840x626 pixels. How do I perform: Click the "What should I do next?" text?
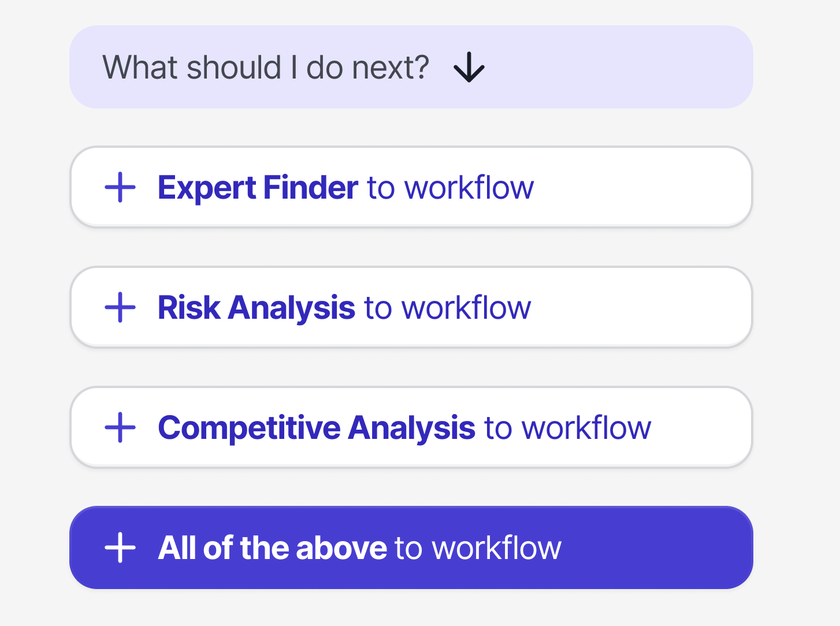[266, 68]
